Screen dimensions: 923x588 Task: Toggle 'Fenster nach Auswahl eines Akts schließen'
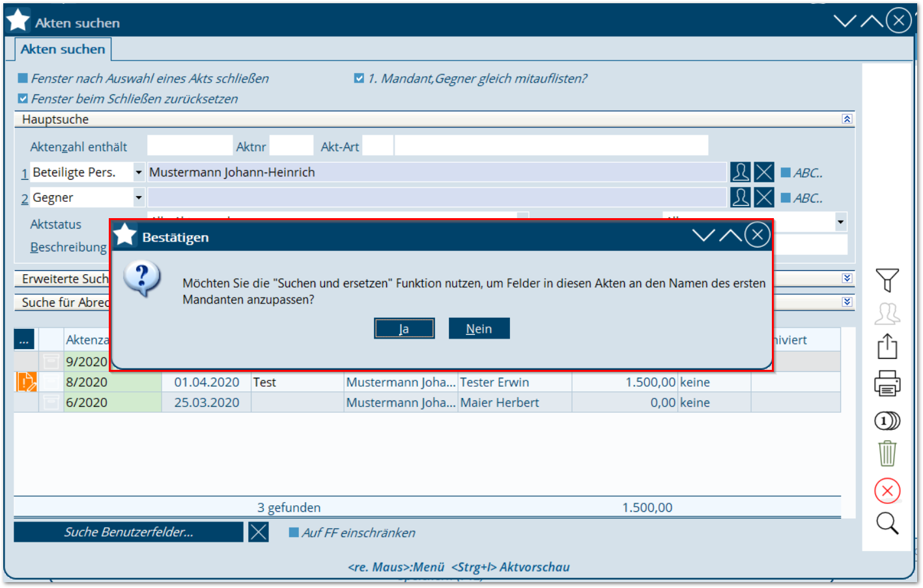(23, 78)
